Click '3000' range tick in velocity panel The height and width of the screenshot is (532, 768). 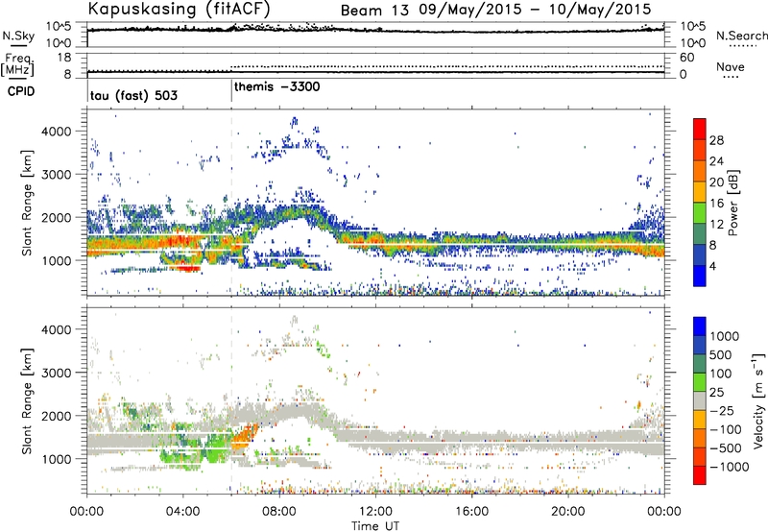[56, 373]
